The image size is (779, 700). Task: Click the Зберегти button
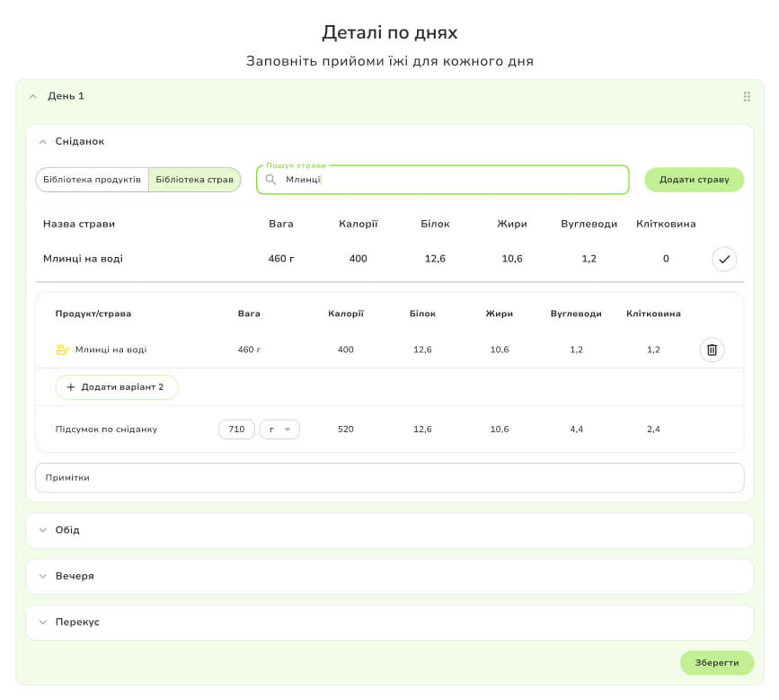coord(716,663)
